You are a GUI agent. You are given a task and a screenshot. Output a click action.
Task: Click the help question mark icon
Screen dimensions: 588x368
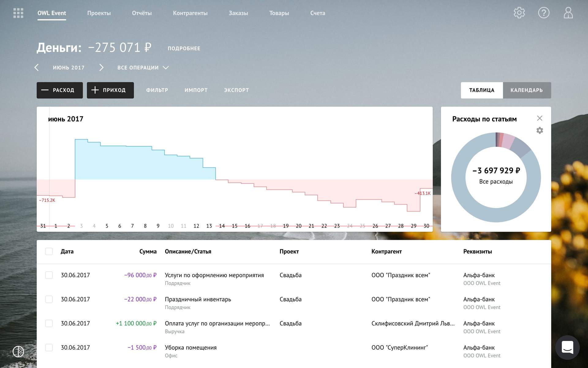tap(544, 13)
